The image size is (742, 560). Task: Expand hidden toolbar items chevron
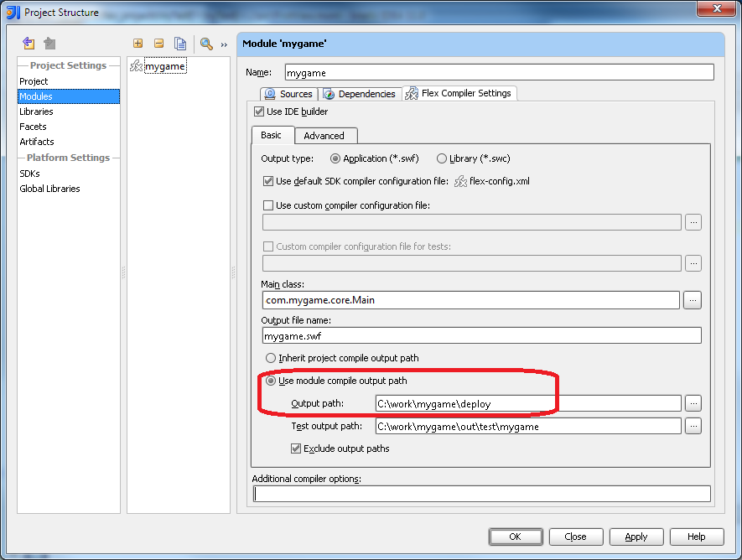pyautogui.click(x=225, y=44)
